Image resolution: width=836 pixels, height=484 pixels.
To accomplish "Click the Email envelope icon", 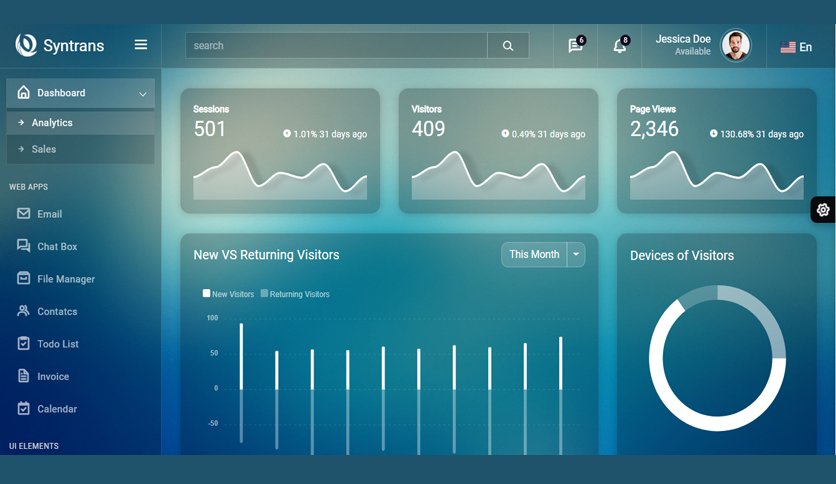I will pyautogui.click(x=23, y=213).
